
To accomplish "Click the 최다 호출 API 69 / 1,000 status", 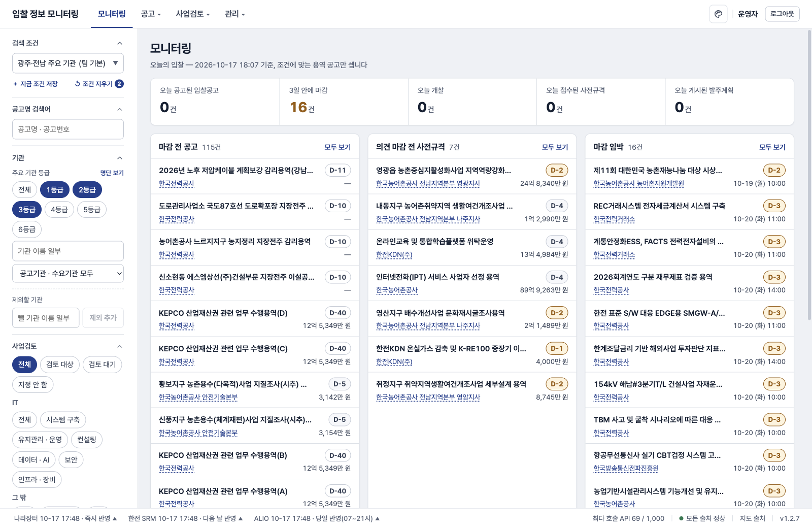I will 628,518.
